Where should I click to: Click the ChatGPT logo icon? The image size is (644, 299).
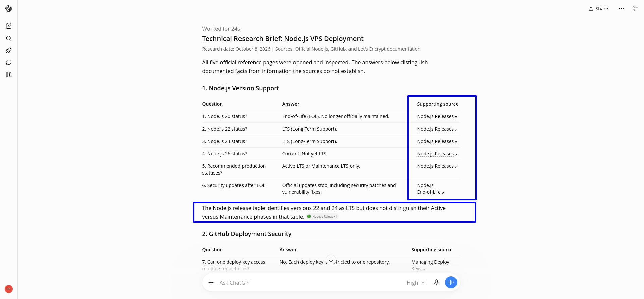tap(9, 9)
